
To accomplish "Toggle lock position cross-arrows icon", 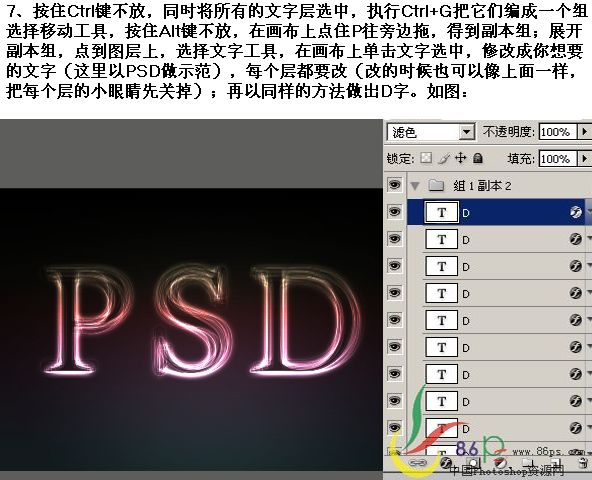I will click(461, 157).
